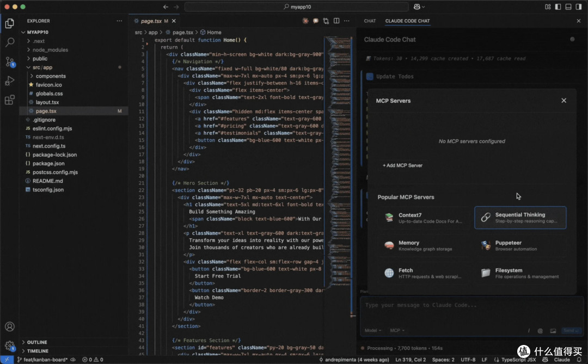
Task: Go back with the left arrow
Action: [166, 7]
